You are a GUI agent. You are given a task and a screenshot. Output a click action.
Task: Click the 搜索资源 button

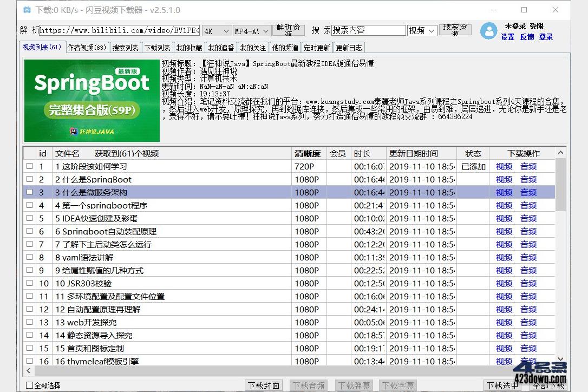click(x=455, y=29)
